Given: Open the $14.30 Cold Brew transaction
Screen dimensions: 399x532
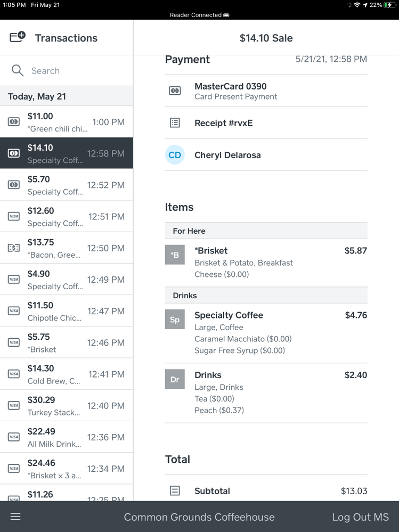Looking at the screenshot, I should click(x=67, y=374).
